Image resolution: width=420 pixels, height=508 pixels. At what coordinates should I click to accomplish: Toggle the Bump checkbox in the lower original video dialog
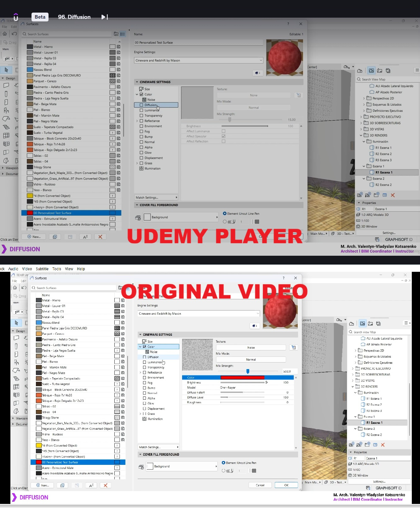[145, 388]
